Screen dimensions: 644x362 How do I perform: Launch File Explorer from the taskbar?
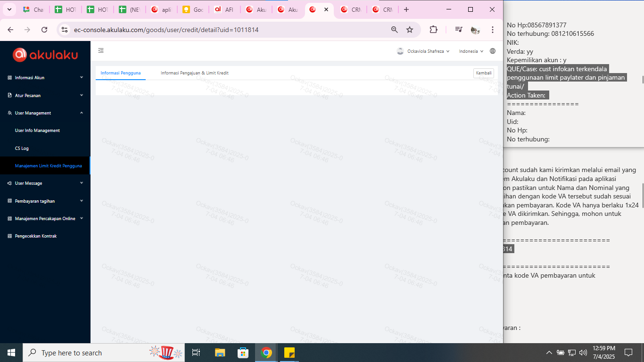[220, 353]
